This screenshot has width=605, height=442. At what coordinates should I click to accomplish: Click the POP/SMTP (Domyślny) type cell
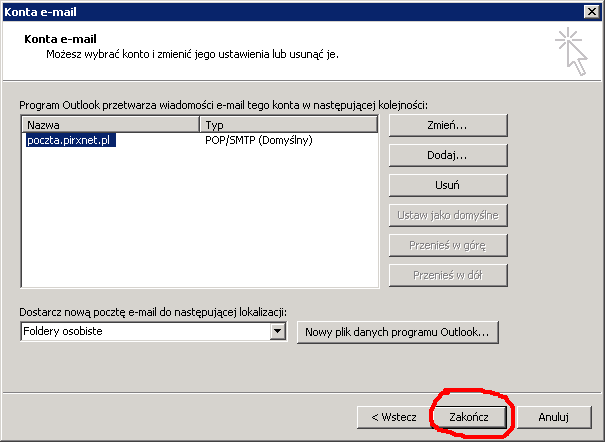[258, 141]
